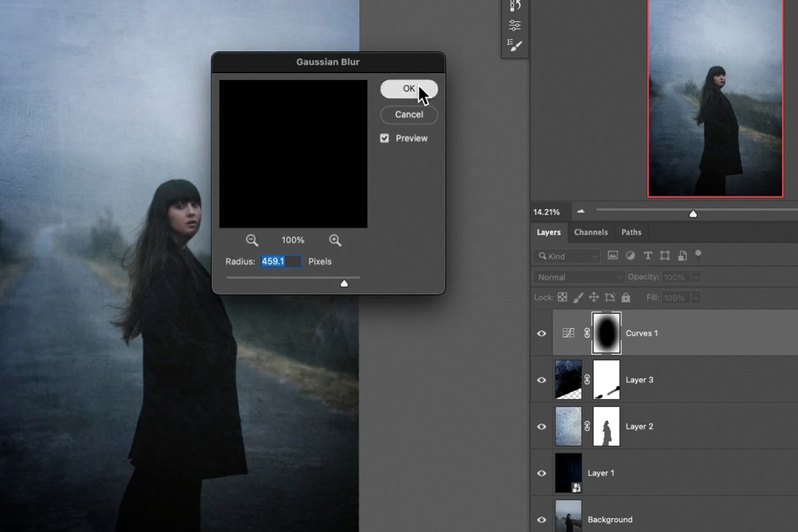Hide Layer 2 with its eye icon
Viewport: 798px width, 532px height.
tap(542, 426)
